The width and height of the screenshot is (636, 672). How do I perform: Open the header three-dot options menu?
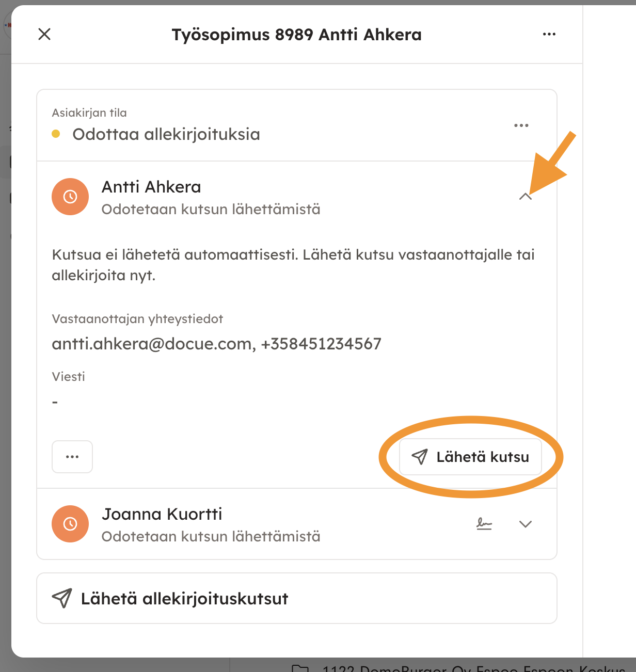coord(549,35)
